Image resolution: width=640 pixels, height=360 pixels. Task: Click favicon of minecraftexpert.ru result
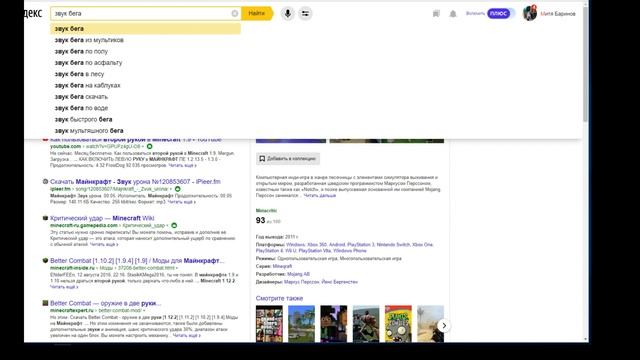click(x=45, y=303)
